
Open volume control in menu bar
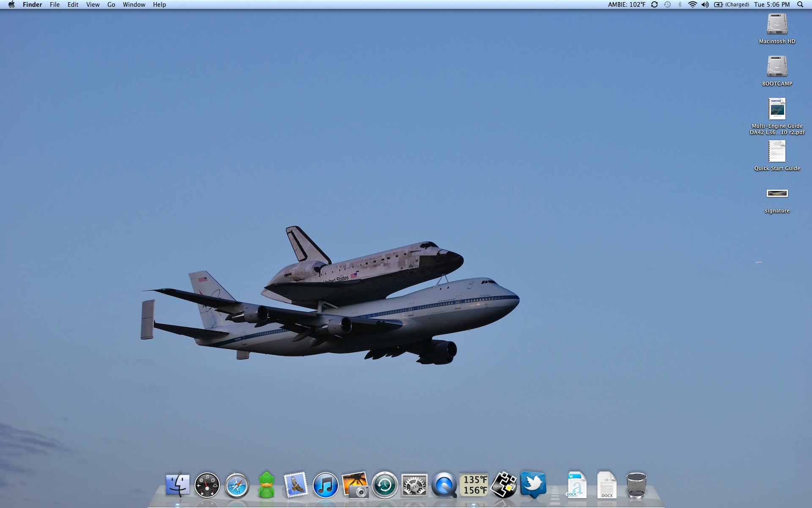(x=705, y=5)
